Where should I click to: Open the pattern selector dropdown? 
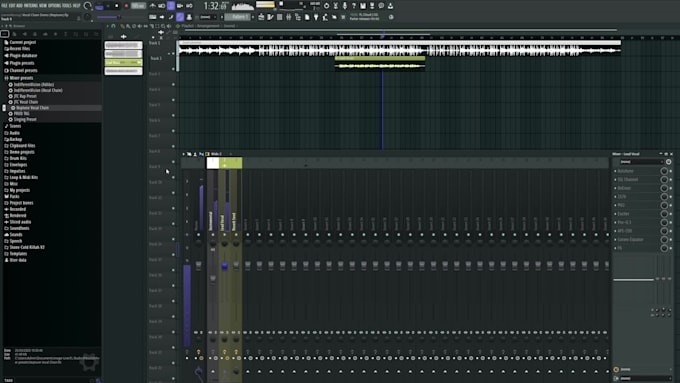(239, 17)
